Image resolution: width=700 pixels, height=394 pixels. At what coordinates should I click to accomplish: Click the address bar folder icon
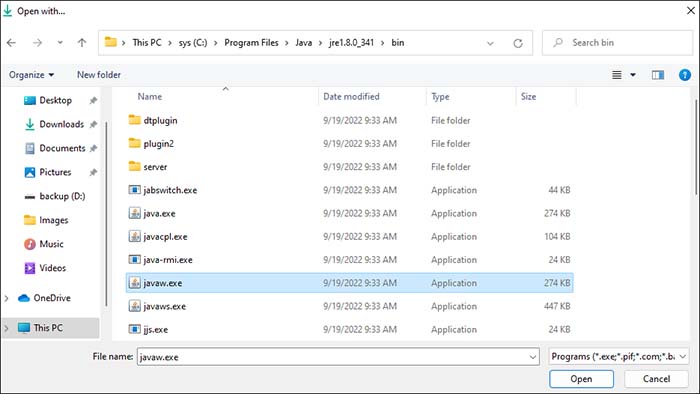click(110, 42)
